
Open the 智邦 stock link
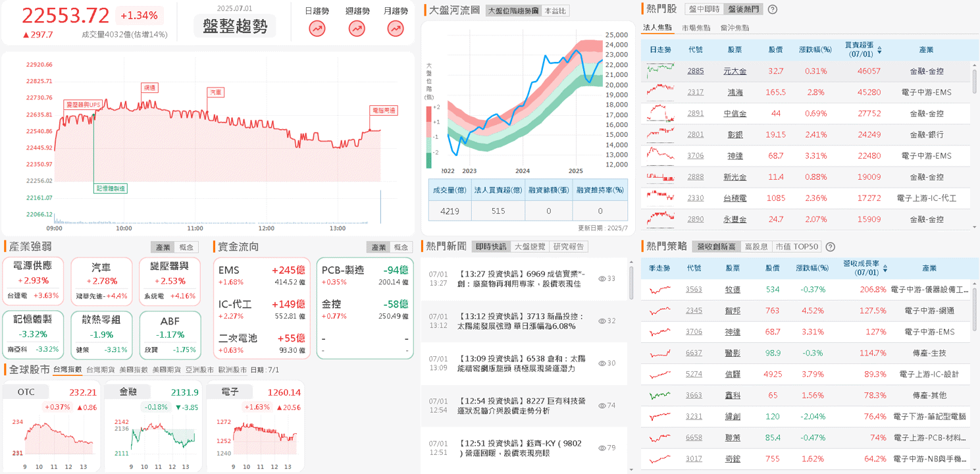[x=733, y=311]
